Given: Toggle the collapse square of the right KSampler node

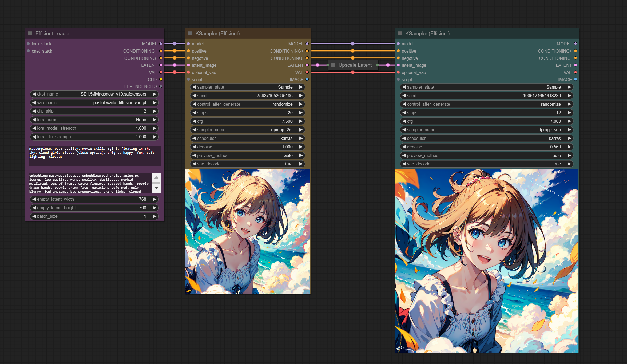Looking at the screenshot, I should pos(400,33).
